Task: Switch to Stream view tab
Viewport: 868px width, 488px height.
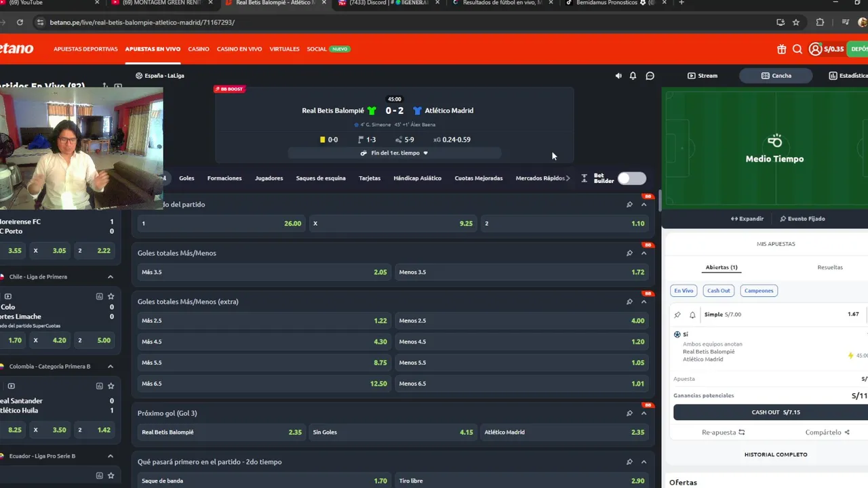Action: tap(703, 76)
